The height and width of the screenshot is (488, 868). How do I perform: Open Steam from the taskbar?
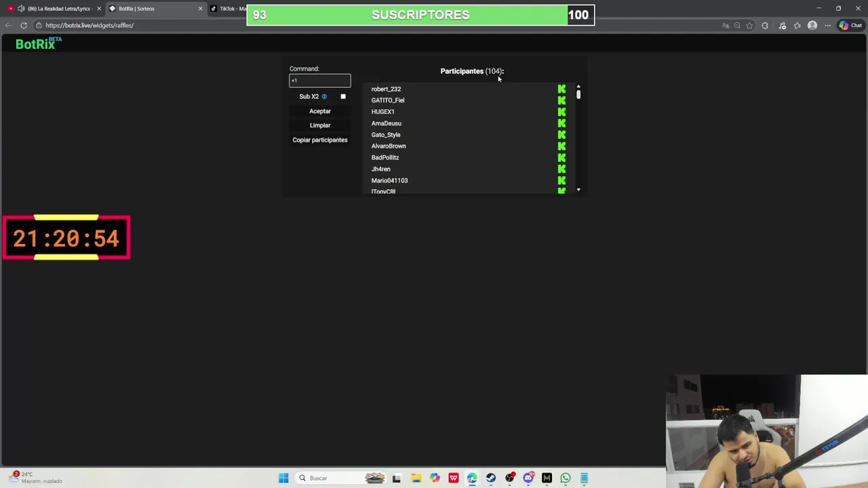[x=490, y=478]
